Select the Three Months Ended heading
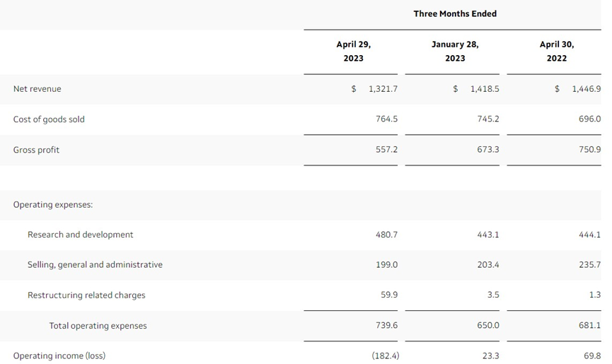The height and width of the screenshot is (364, 612). click(455, 13)
